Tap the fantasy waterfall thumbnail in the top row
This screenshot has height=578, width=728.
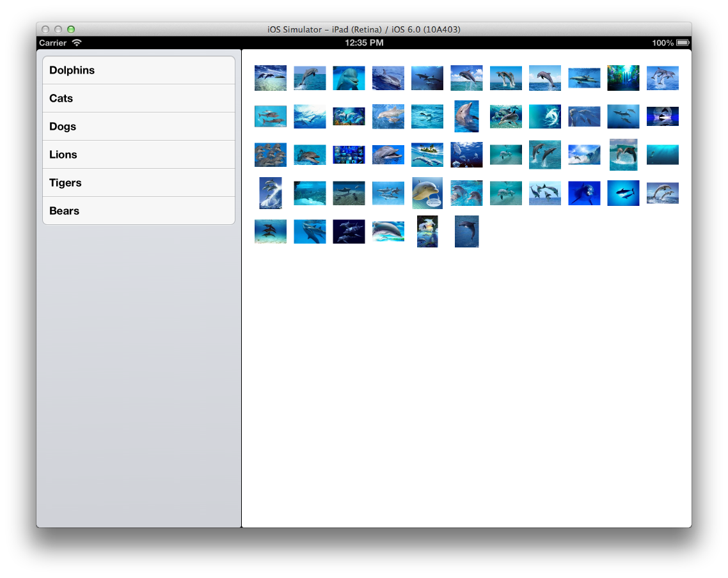coord(623,78)
